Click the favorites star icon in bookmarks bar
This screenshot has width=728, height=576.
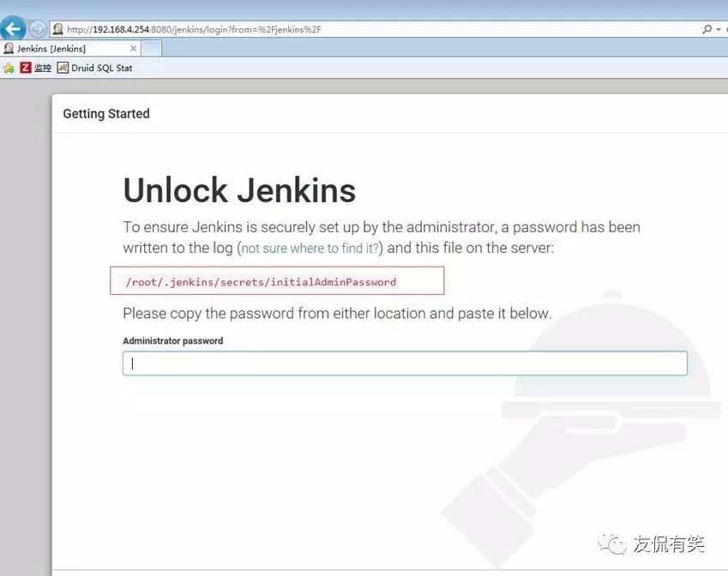click(9, 69)
